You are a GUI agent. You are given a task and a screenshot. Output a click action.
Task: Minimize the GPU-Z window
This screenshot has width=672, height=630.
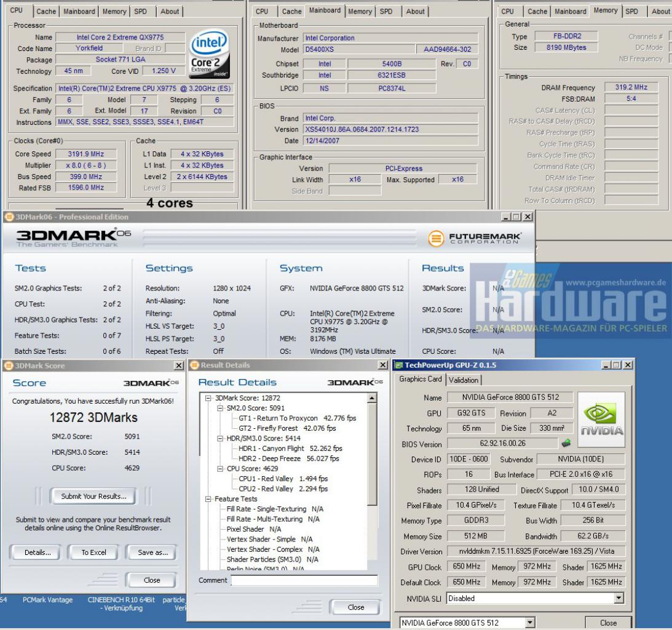(606, 365)
